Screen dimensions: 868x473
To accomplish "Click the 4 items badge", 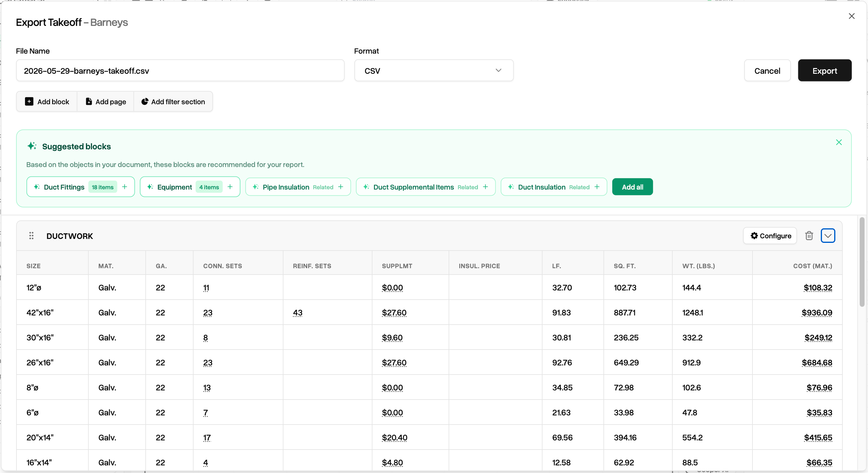I will [x=209, y=187].
